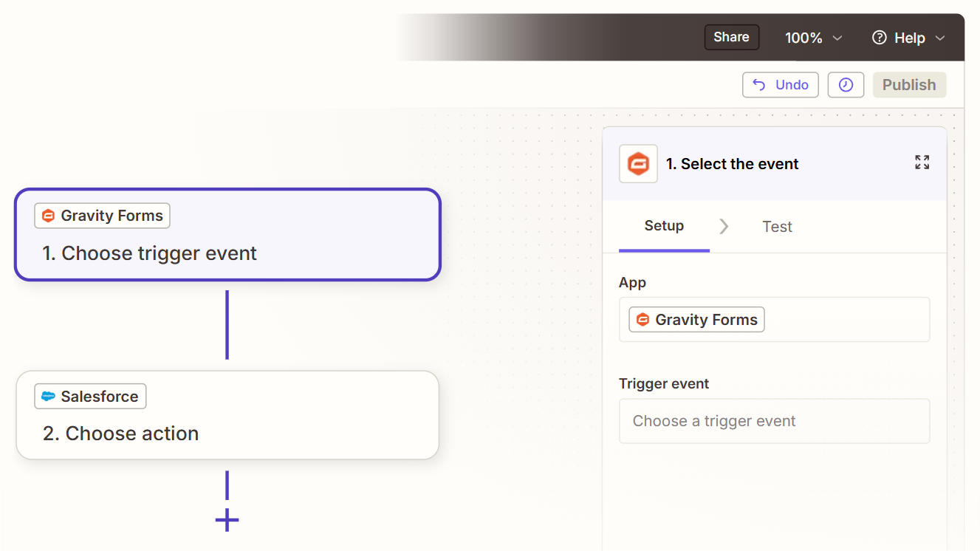Click the chevron between Setup and Test
This screenshot has height=551, width=980.
724,227
